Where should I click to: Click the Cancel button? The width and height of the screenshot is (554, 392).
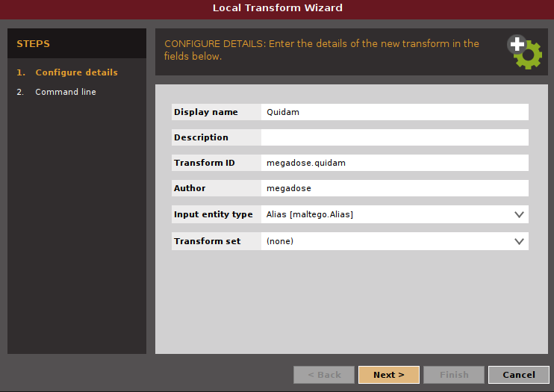coord(519,375)
